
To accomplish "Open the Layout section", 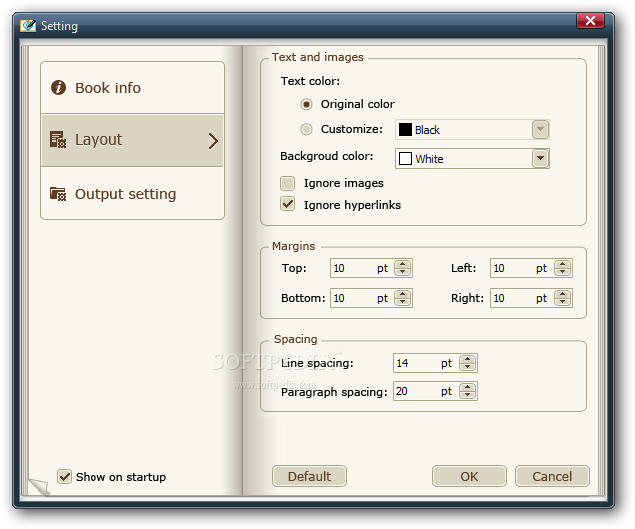I will tap(132, 140).
